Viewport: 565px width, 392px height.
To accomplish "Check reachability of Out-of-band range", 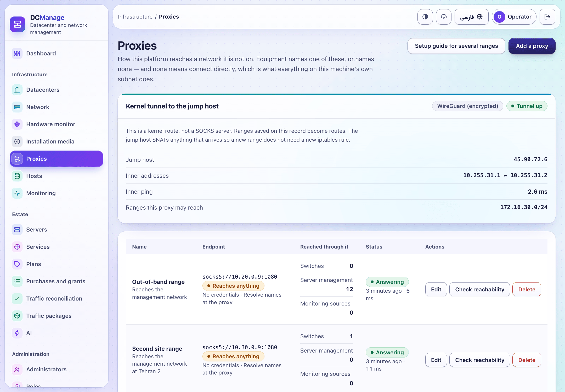I will (x=480, y=290).
